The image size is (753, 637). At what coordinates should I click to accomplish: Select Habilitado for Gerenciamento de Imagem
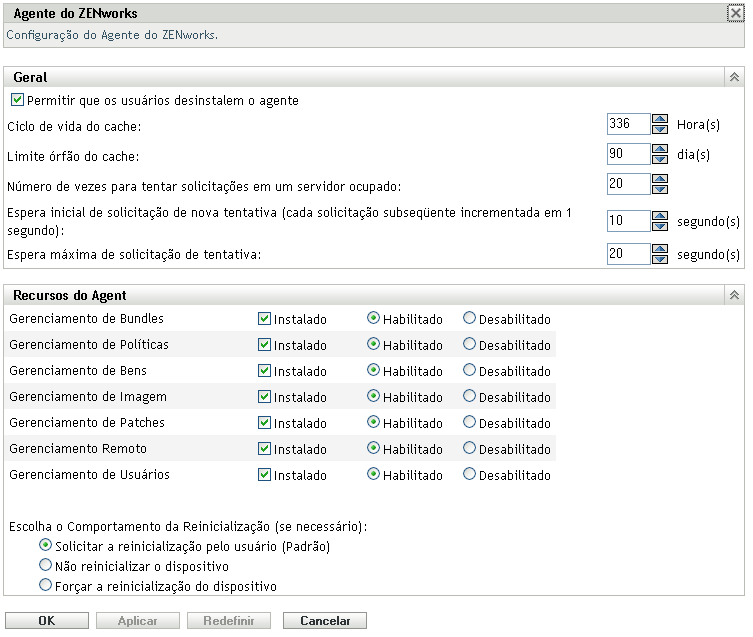coord(373,396)
